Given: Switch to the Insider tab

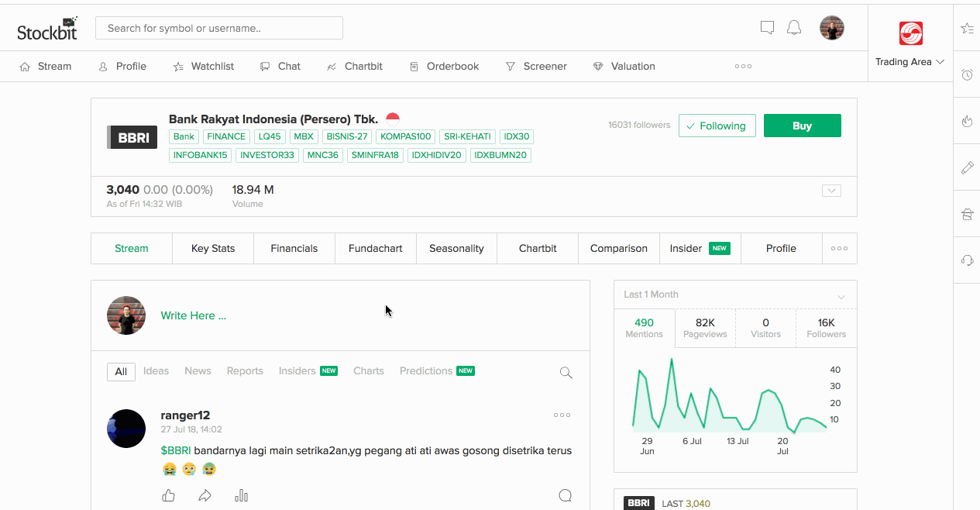Looking at the screenshot, I should coord(700,248).
